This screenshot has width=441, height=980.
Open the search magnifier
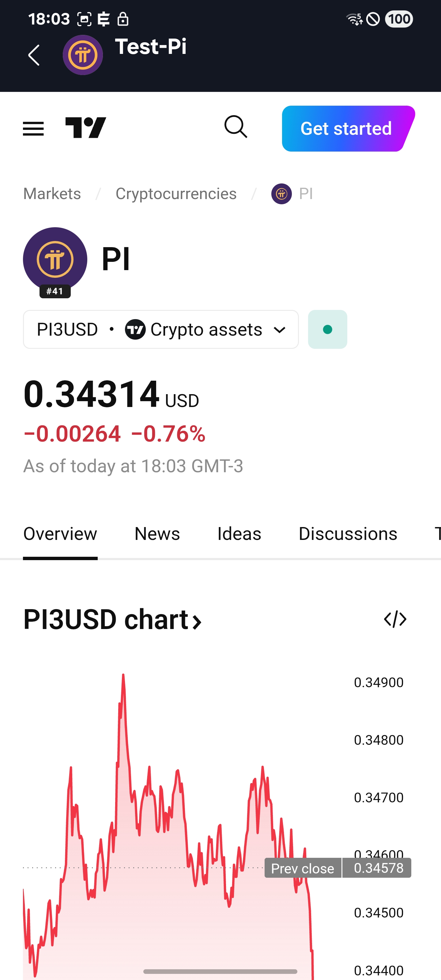(x=236, y=127)
